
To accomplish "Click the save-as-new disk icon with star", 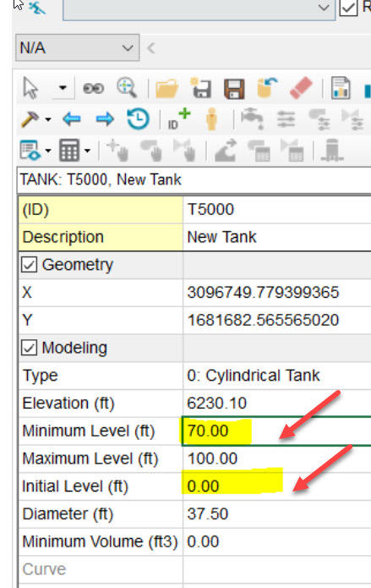I will pos(201,88).
